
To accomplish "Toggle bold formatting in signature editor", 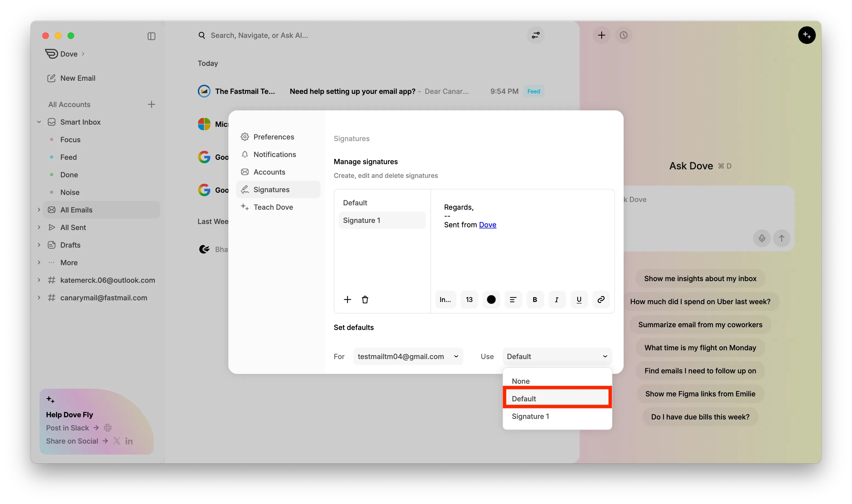I will point(535,299).
